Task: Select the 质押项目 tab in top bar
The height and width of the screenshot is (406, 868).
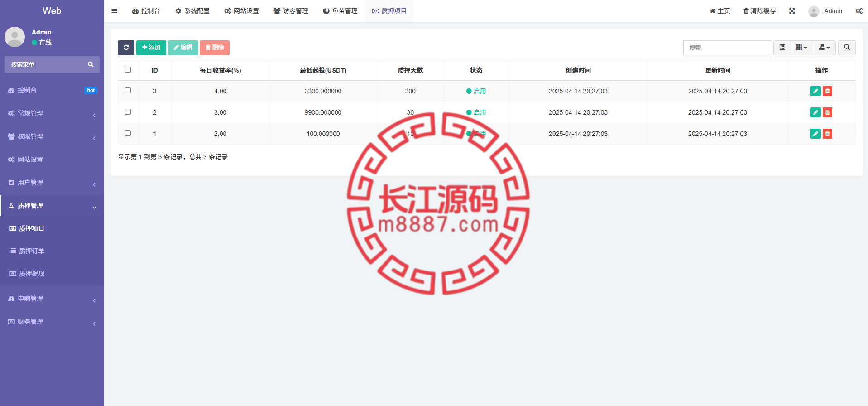Action: pyautogui.click(x=389, y=11)
